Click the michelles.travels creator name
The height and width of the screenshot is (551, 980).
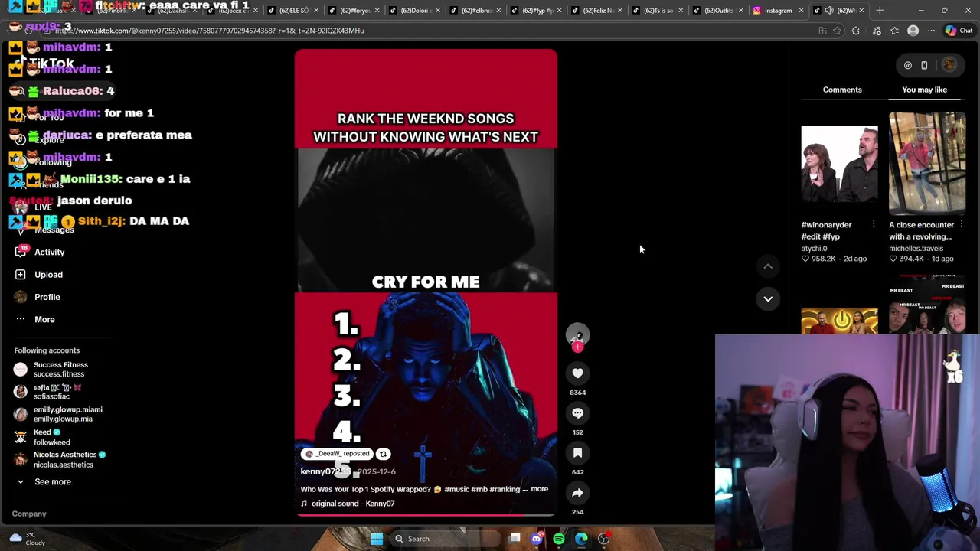[916, 248]
